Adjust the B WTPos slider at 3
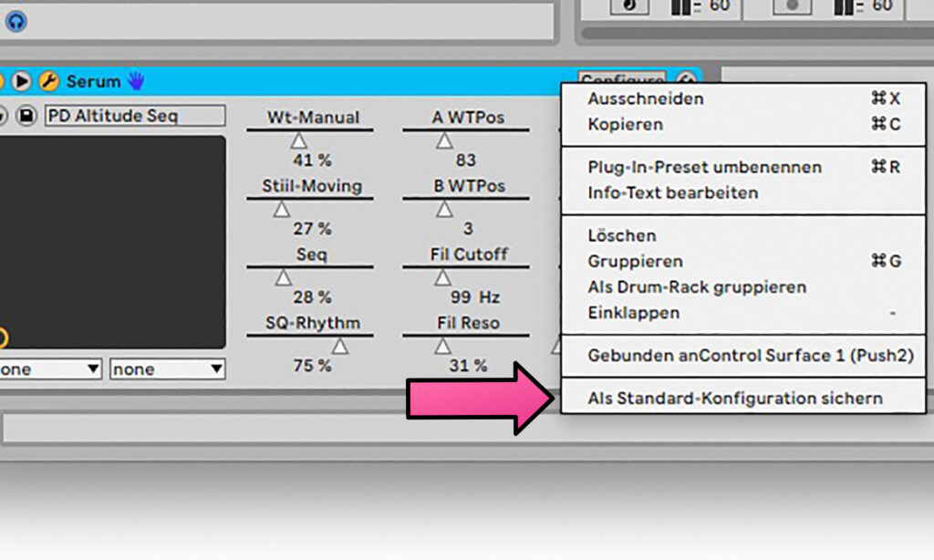 444,209
